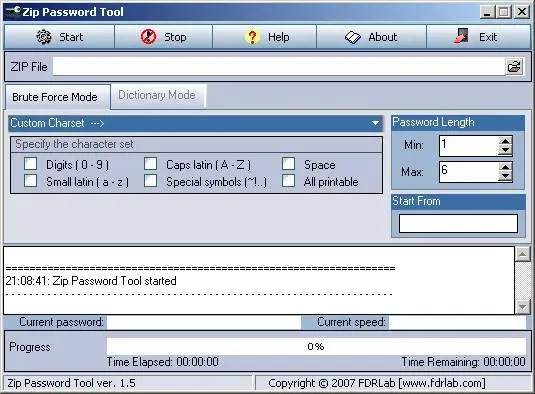Click the Start From input field

[x=458, y=223]
